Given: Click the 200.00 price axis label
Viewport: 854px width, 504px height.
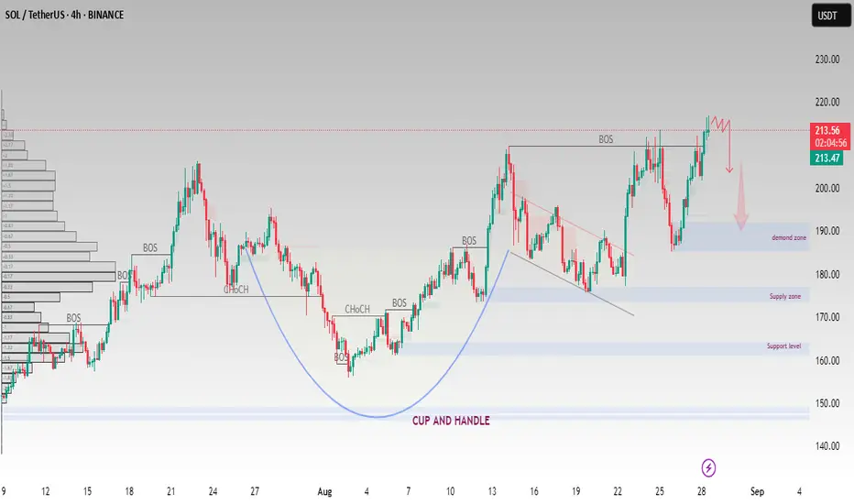Looking at the screenshot, I should [x=827, y=188].
